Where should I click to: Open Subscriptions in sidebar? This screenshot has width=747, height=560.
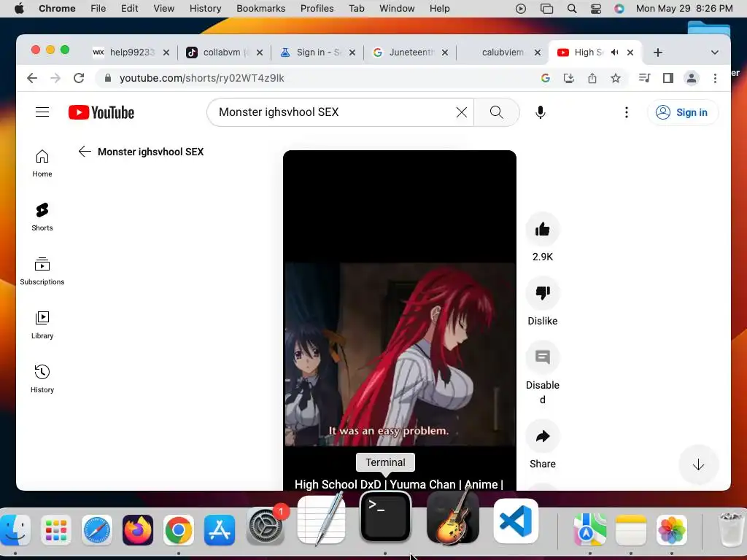[x=42, y=271]
